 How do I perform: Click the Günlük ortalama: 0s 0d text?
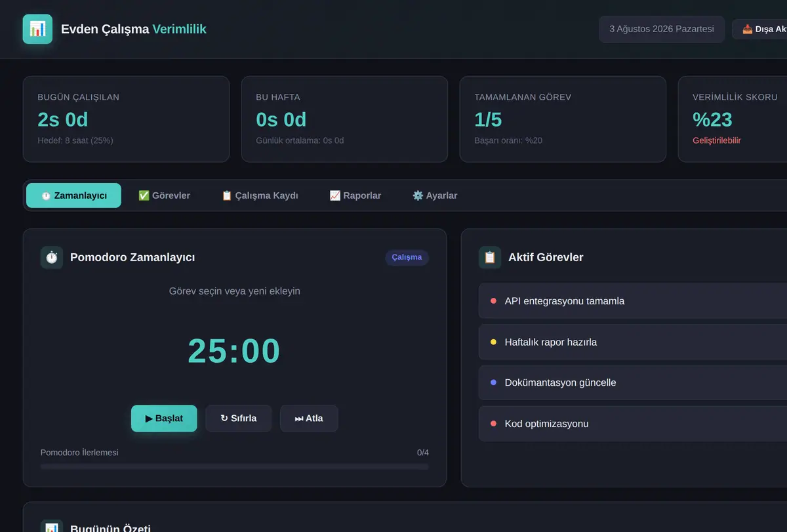coord(300,140)
